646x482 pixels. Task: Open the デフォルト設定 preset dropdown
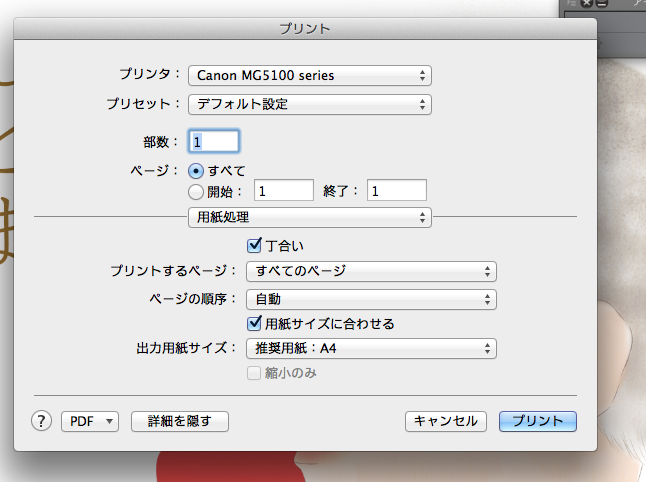309,103
